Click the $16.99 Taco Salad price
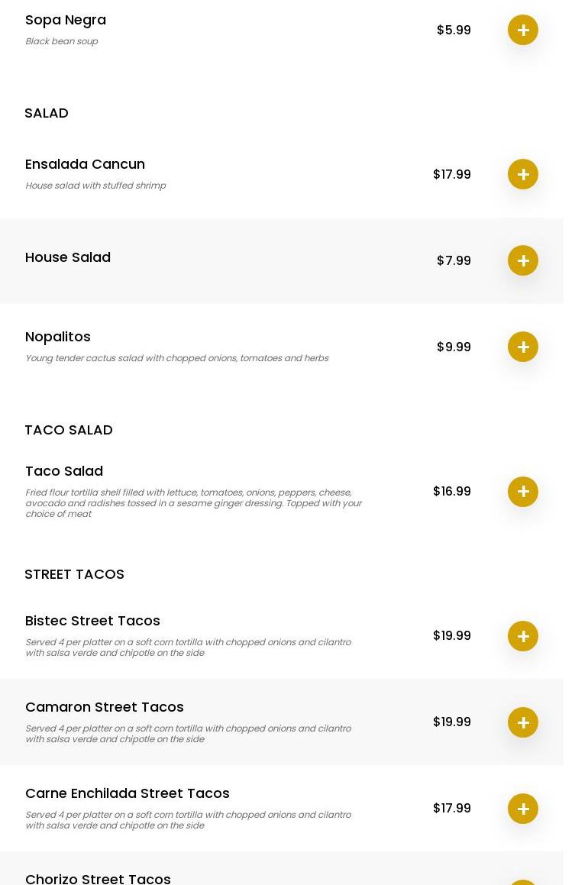Viewport: 588px width, 885px height. (x=452, y=491)
